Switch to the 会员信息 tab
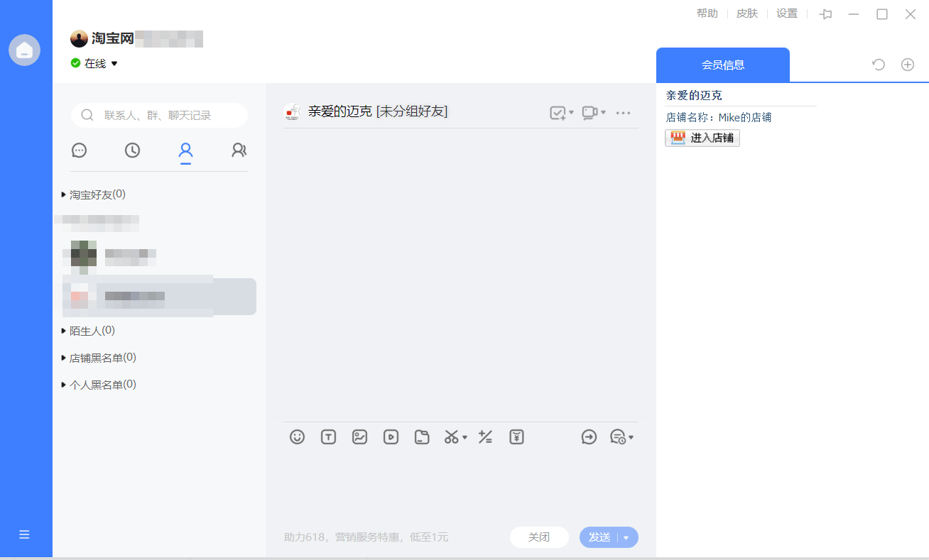Image resolution: width=929 pixels, height=560 pixels. coord(722,64)
